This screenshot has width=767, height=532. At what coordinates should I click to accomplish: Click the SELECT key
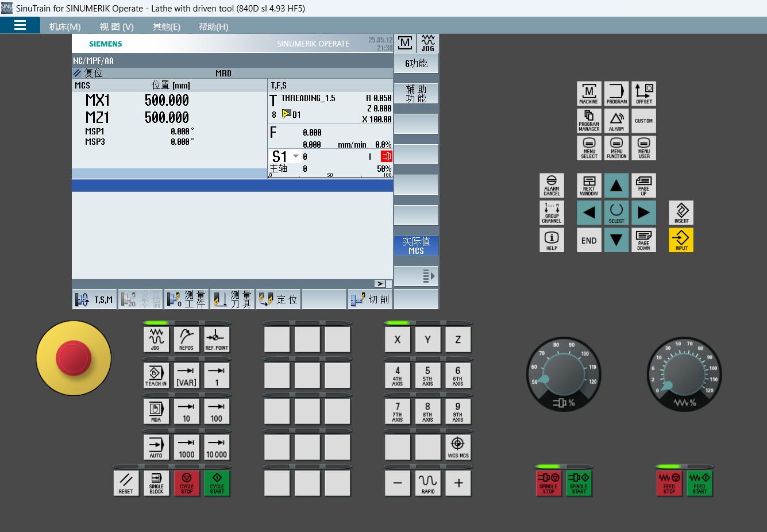pos(616,213)
